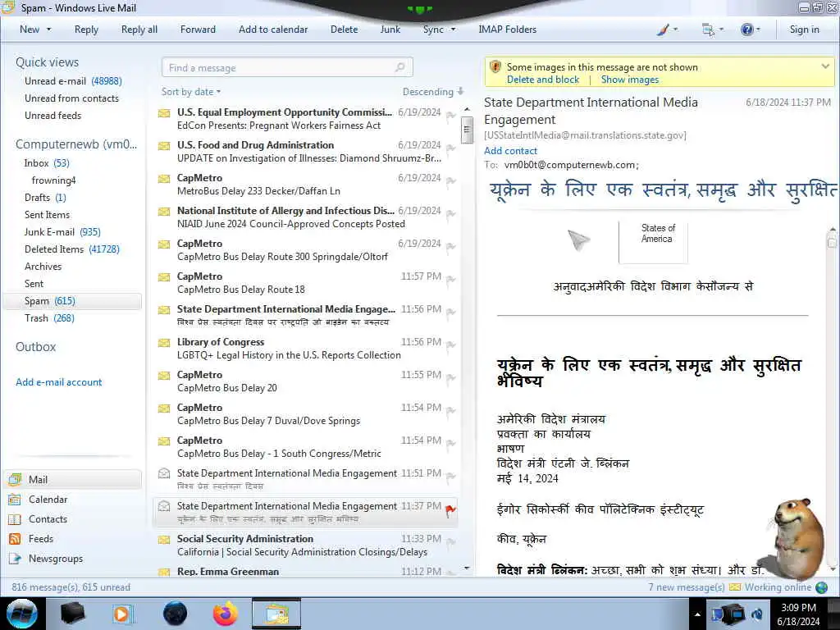Click message list scrollbar thumb
The image size is (840, 630).
[x=467, y=130]
